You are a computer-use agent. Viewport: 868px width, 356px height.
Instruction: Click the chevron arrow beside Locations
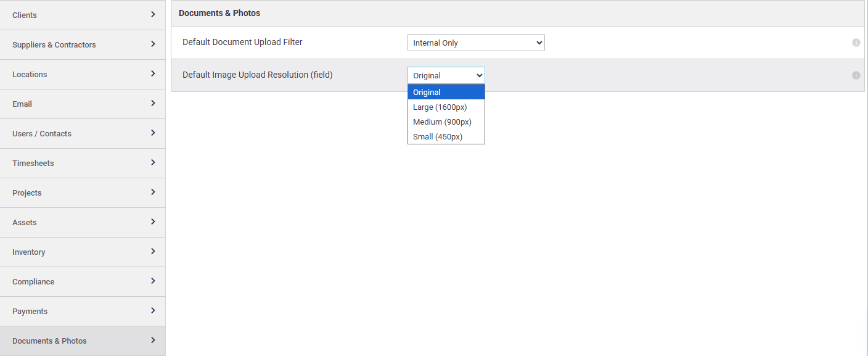[153, 73]
